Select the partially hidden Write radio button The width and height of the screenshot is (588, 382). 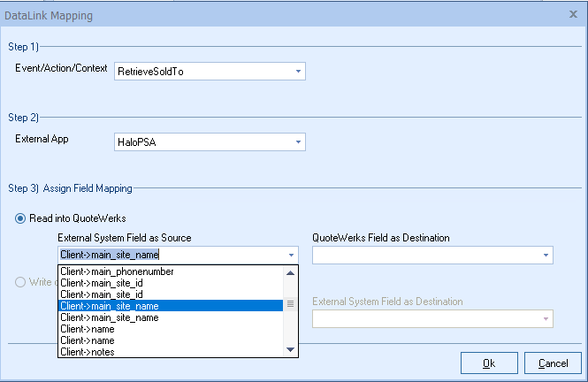(x=20, y=283)
